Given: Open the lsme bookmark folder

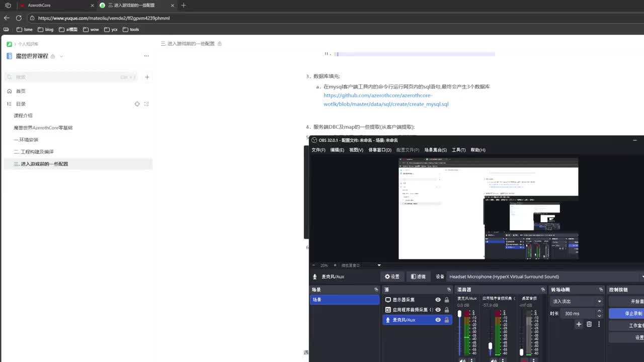Looking at the screenshot, I should pos(25,30).
